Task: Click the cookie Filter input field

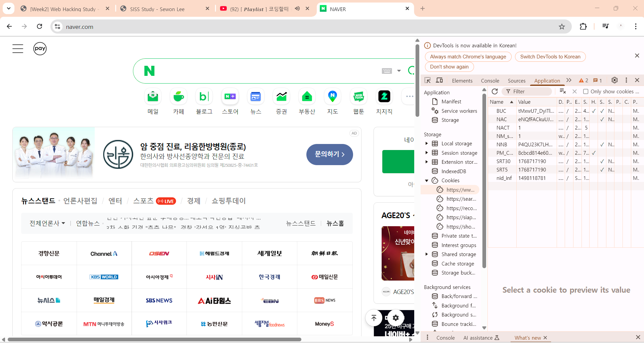Action: [x=527, y=91]
